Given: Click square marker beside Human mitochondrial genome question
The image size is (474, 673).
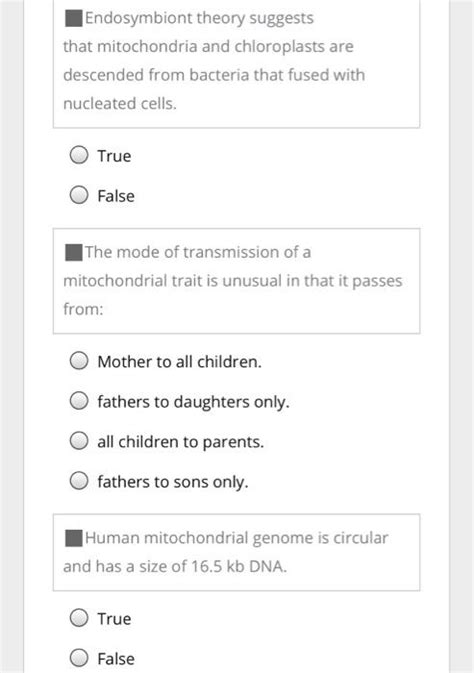Looking at the screenshot, I should pos(73,538).
